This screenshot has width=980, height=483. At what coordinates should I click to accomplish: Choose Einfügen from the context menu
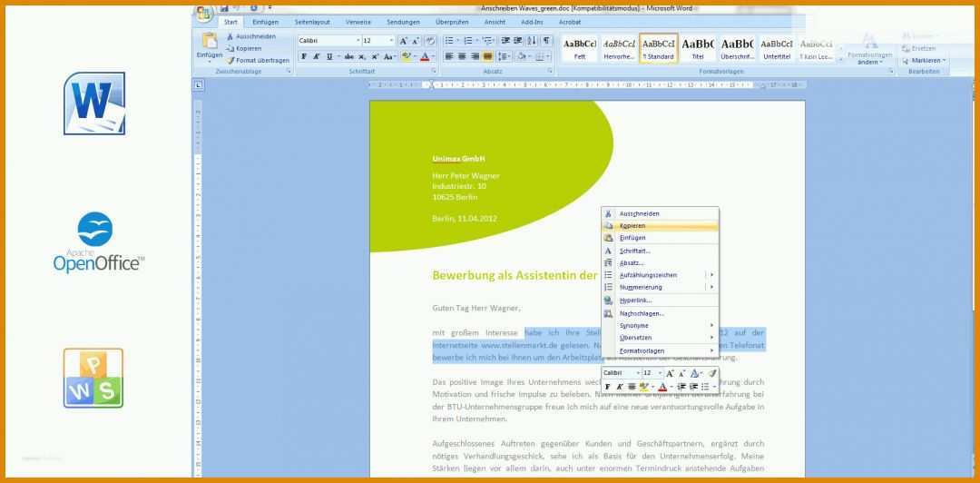click(x=660, y=238)
